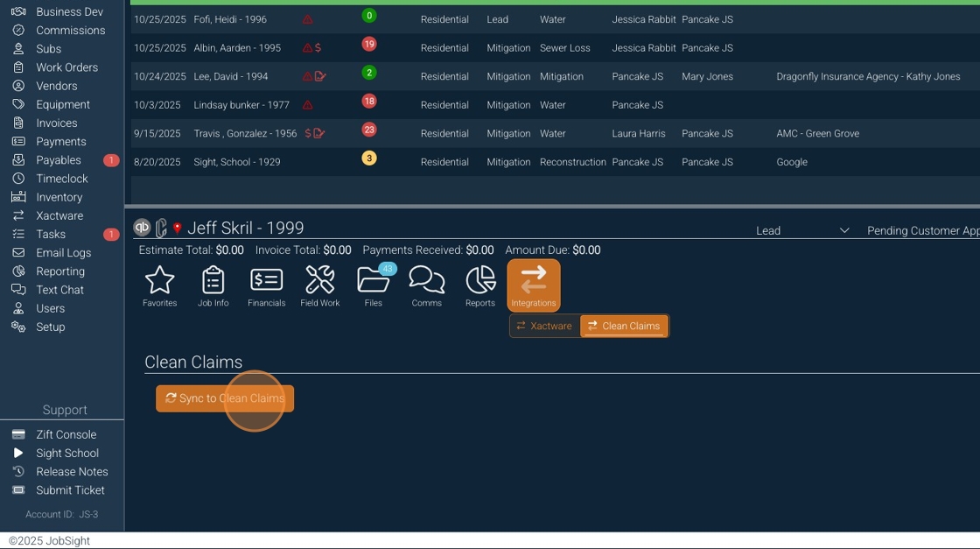Click the dollar sign icon on Albin row
This screenshot has width=980, height=549.
(x=318, y=48)
